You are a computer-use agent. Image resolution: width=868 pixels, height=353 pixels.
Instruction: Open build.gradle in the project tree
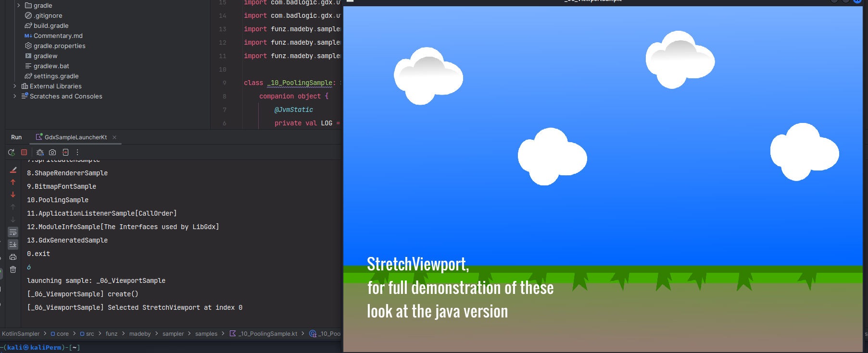tap(51, 26)
